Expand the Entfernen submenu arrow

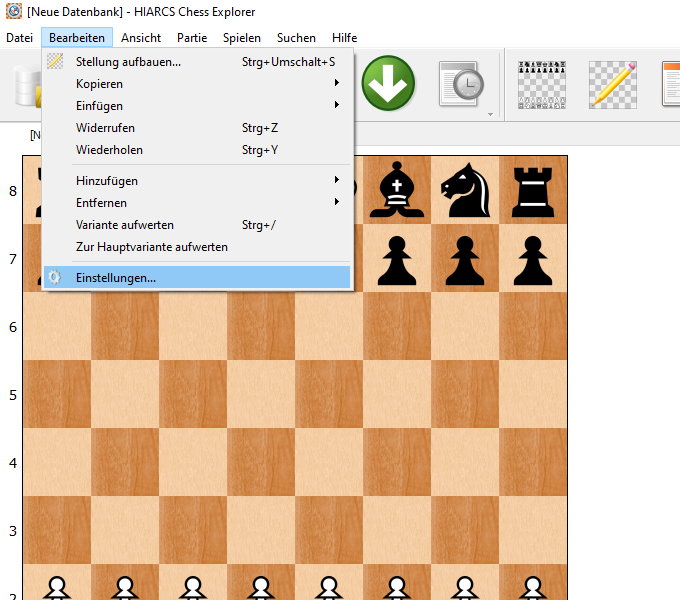pyautogui.click(x=337, y=202)
